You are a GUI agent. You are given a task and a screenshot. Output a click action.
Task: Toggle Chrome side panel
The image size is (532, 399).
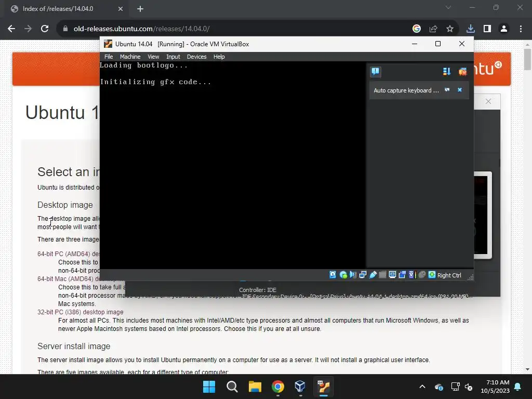487,29
